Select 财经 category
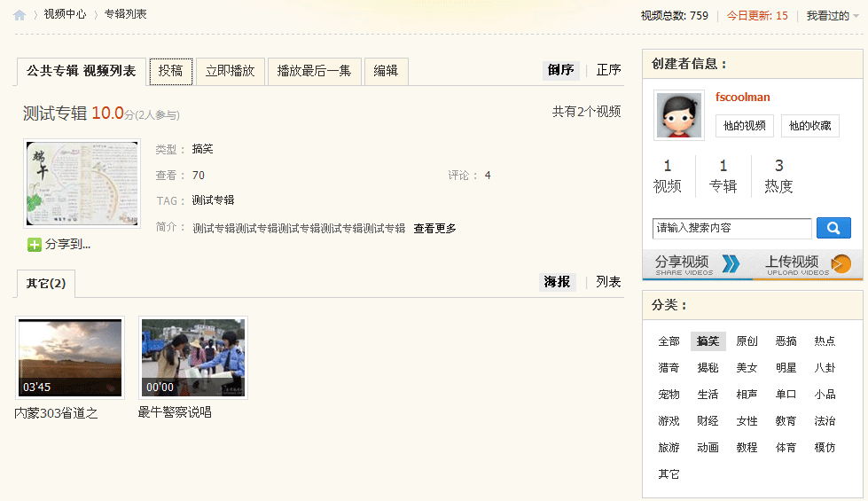Viewport: 868px width, 501px height. [708, 420]
